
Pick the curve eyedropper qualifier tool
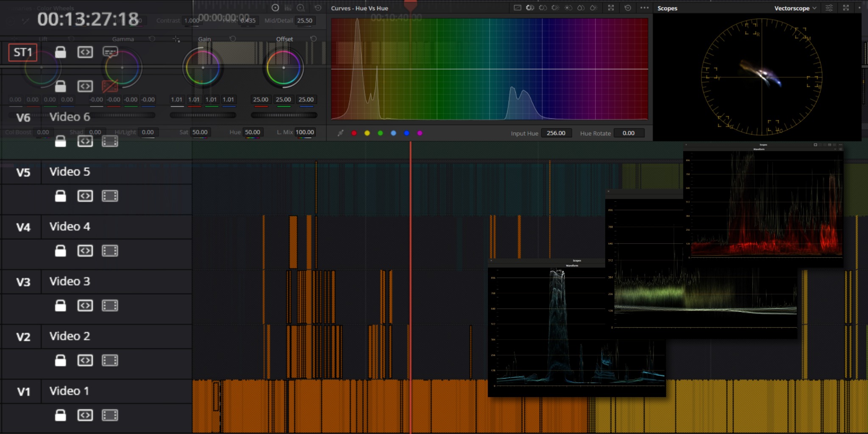pyautogui.click(x=340, y=133)
